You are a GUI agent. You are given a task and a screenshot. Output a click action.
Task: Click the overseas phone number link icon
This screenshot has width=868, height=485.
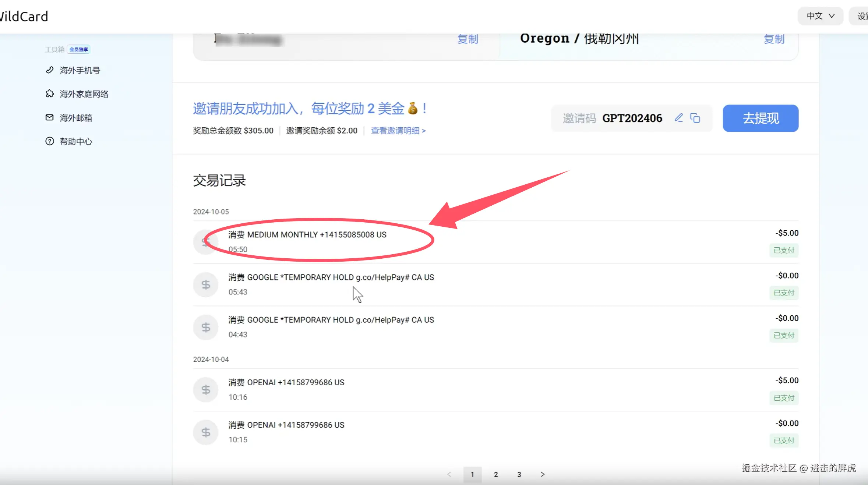[x=50, y=70]
